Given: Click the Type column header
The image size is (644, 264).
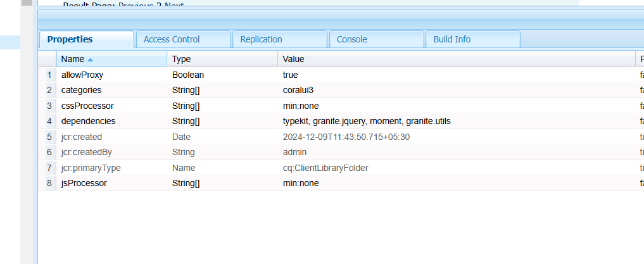Looking at the screenshot, I should [182, 59].
